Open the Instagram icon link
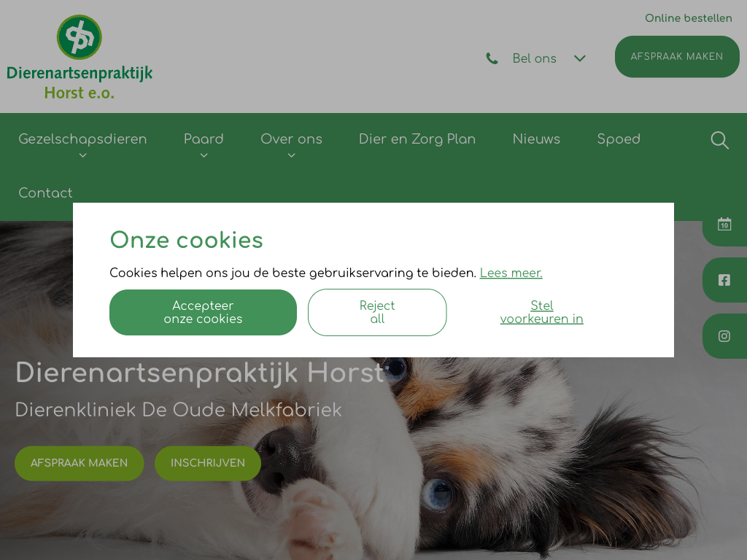Image resolution: width=747 pixels, height=560 pixels. (724, 336)
